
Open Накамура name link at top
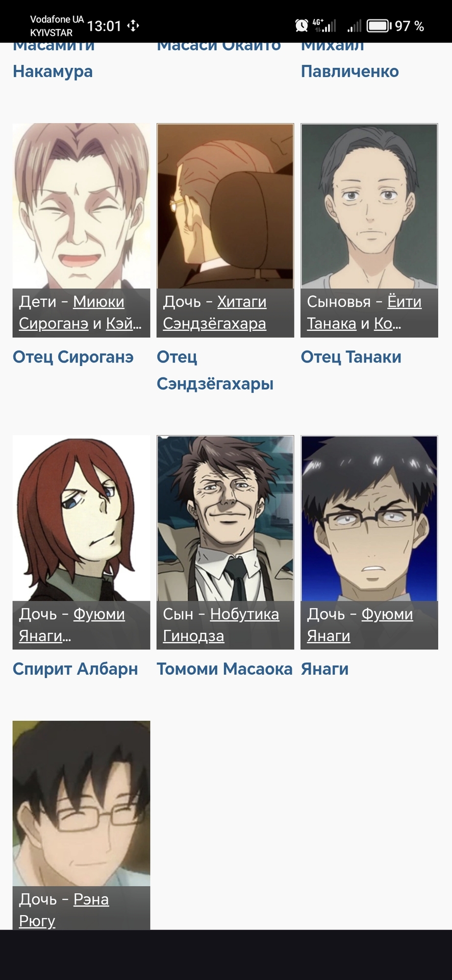53,71
